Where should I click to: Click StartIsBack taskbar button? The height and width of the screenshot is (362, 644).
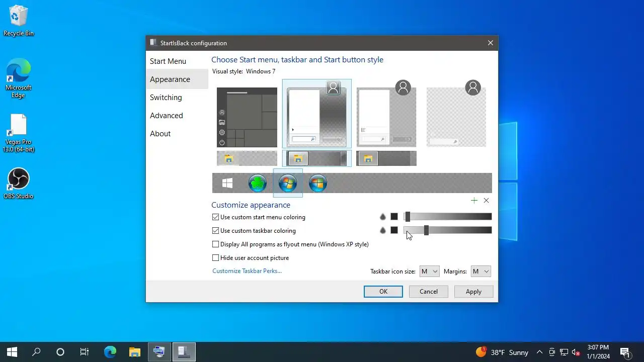pos(183,352)
